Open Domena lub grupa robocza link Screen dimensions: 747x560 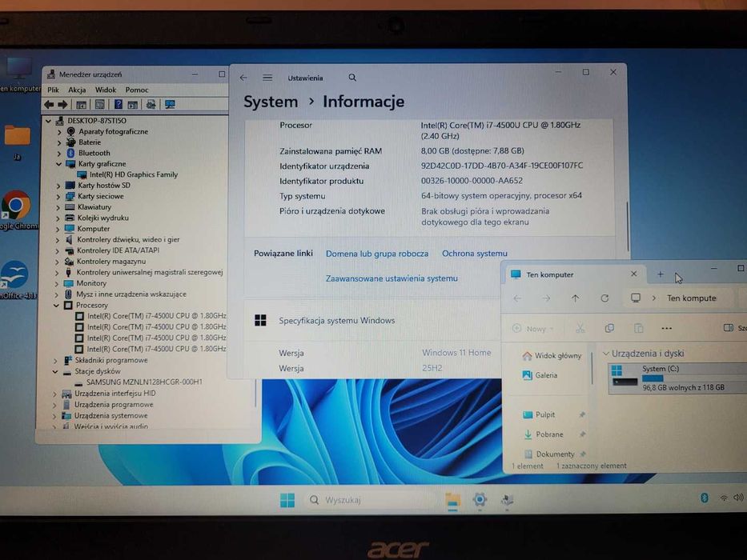[377, 254]
